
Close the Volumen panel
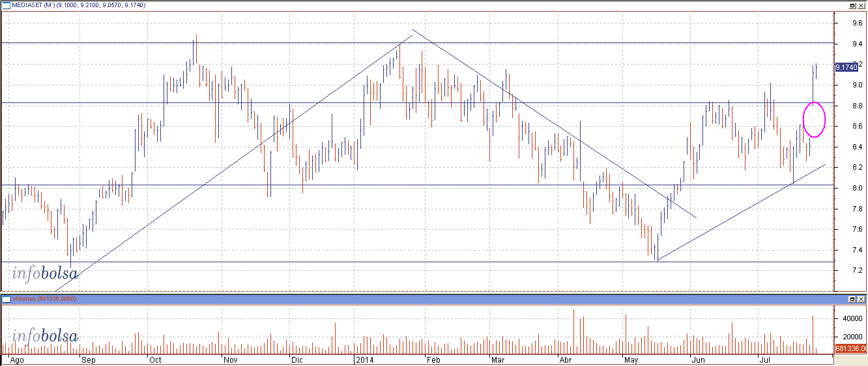pyautogui.click(x=861, y=299)
